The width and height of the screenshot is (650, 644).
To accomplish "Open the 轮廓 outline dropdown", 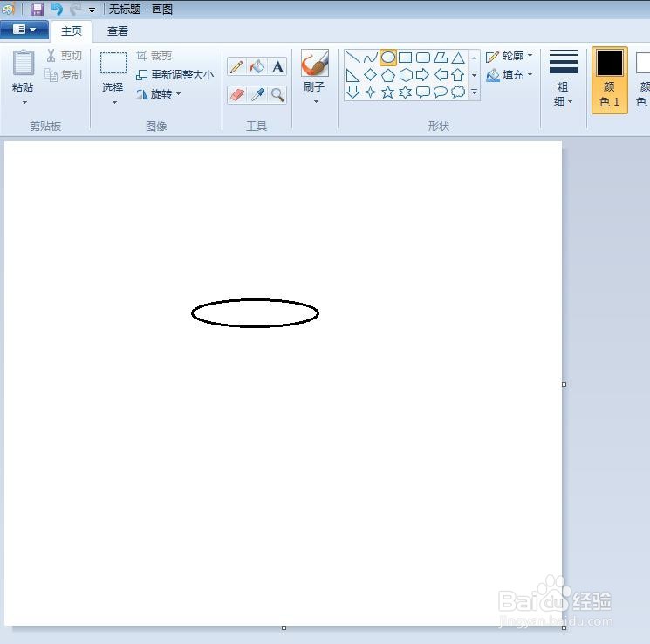I will [510, 56].
